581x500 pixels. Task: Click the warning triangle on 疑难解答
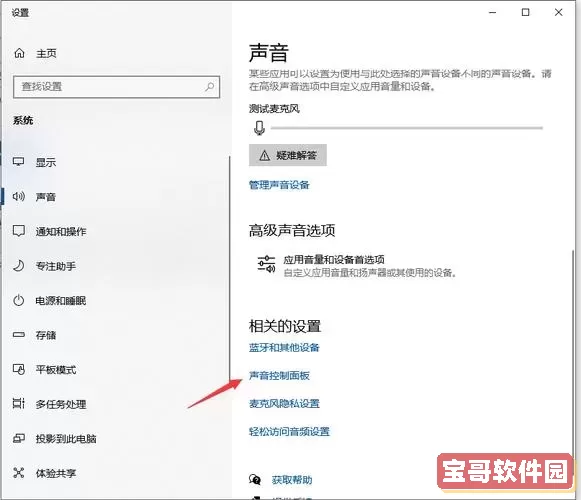coord(264,155)
